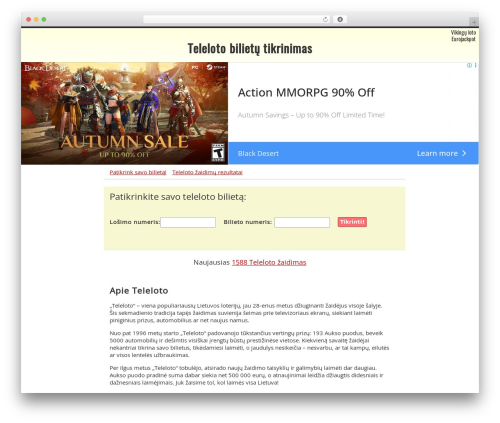Image resolution: width=500 pixels, height=423 pixels.
Task: Click the Action MMORPG 90% Off ad title
Action: click(306, 92)
